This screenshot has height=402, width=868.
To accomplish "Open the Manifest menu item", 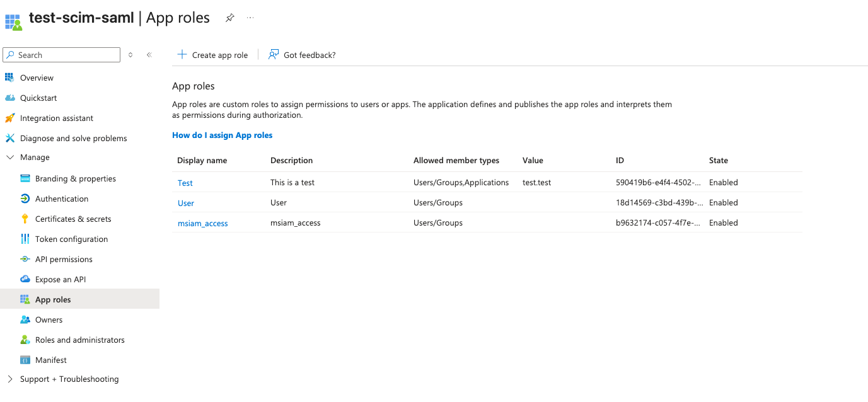I will point(50,360).
